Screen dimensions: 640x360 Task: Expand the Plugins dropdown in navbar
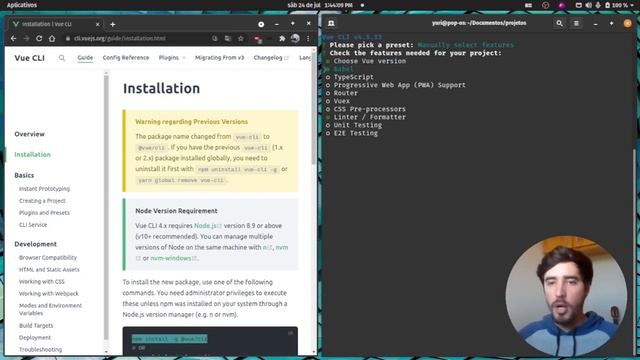tap(172, 58)
